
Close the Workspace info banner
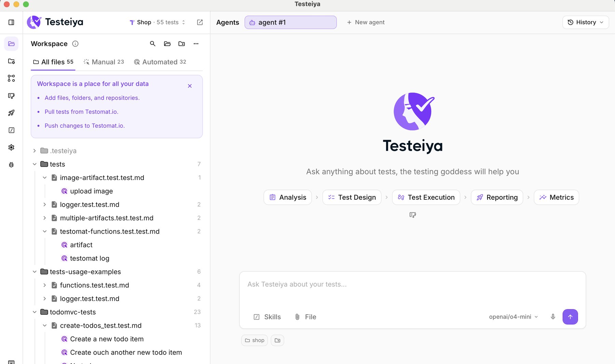(190, 86)
